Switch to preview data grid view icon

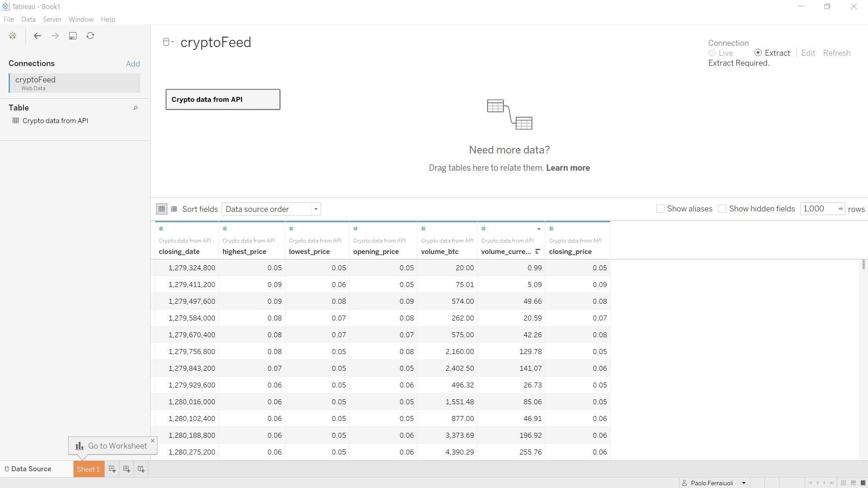[161, 209]
